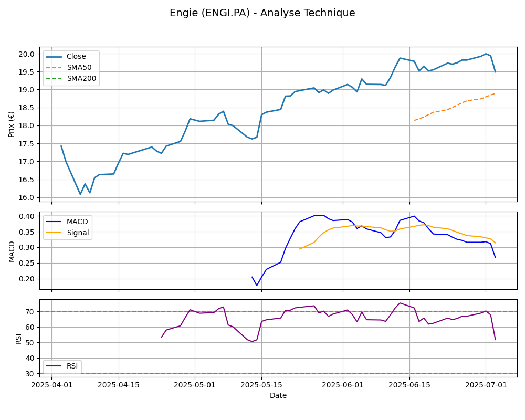525x420 pixels.
Task: Click the '2025-04-15' date tick label
Action: click(119, 385)
